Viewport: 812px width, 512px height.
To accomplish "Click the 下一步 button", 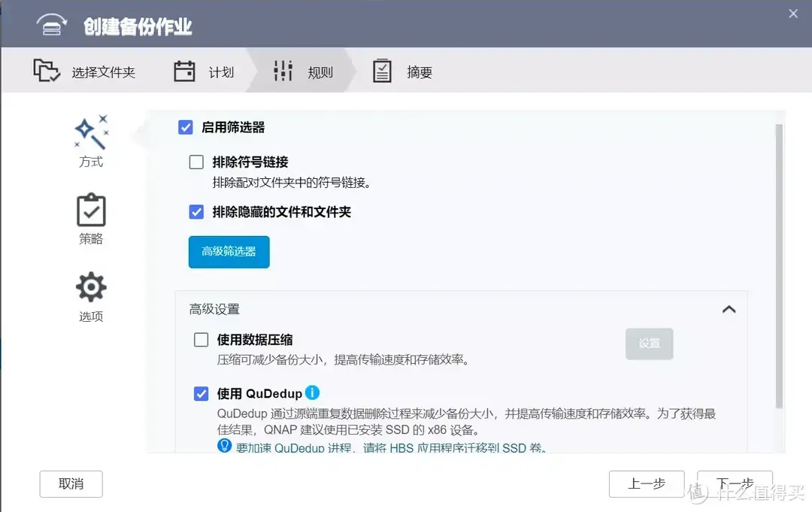I will pyautogui.click(x=735, y=484).
